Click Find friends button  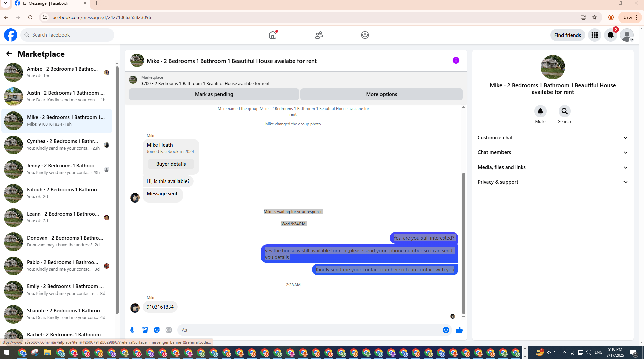567,35
